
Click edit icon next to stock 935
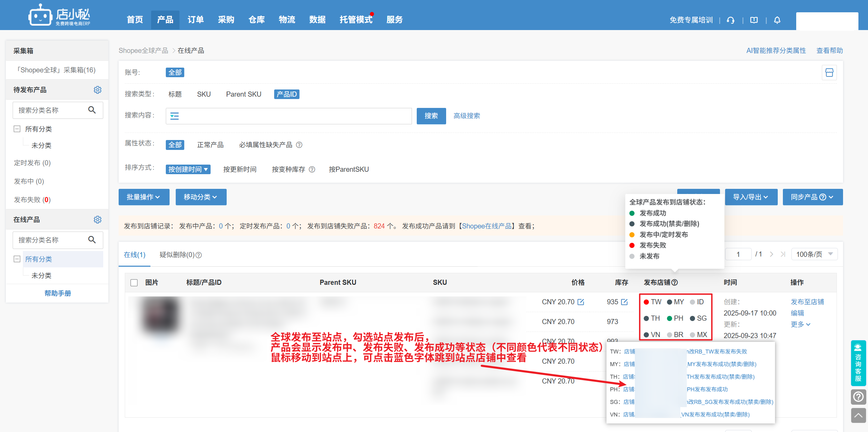click(624, 302)
